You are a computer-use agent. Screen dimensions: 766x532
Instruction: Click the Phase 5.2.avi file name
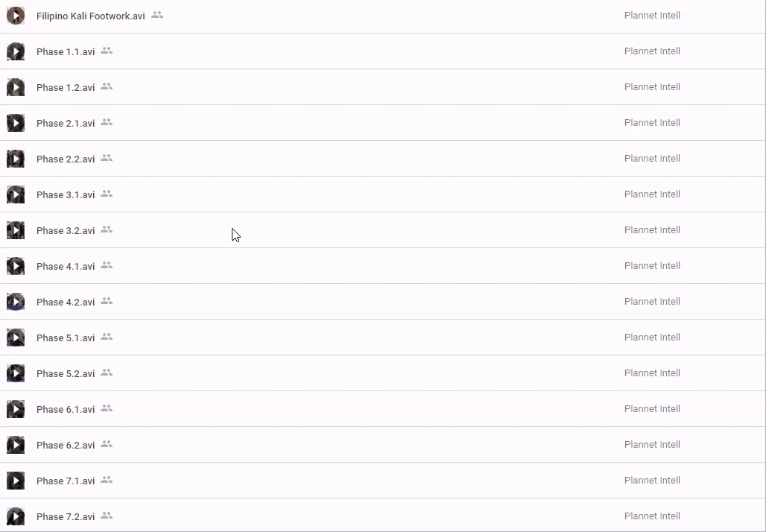click(66, 373)
